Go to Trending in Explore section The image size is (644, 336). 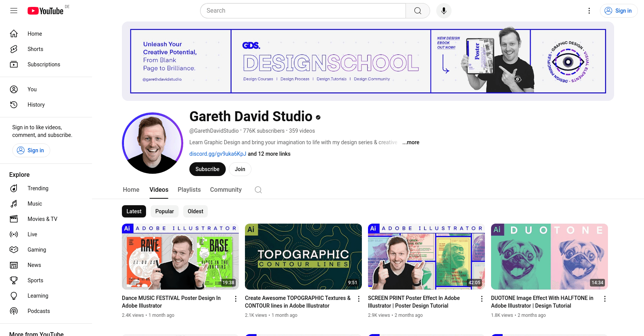coord(38,188)
